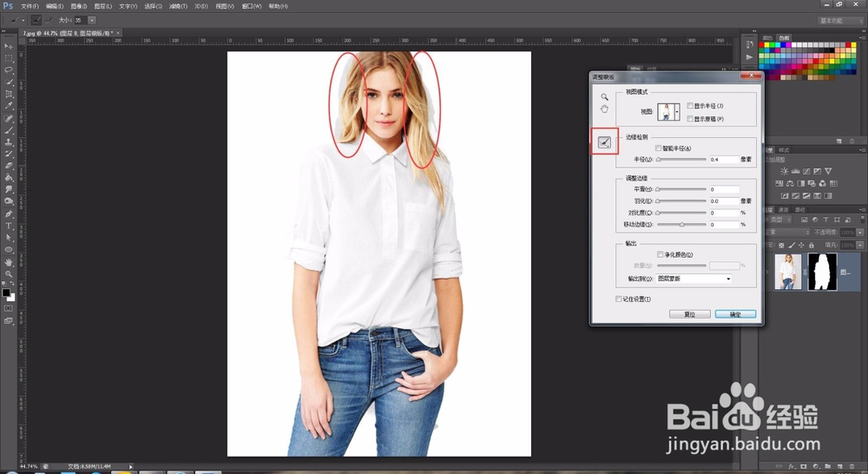Toggle layer 0 visibility eye
Image resolution: width=868 pixels, height=474 pixels.
(x=767, y=272)
